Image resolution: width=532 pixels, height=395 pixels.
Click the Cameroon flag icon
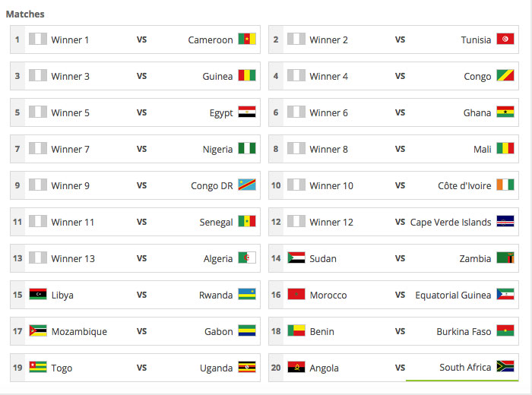click(246, 39)
